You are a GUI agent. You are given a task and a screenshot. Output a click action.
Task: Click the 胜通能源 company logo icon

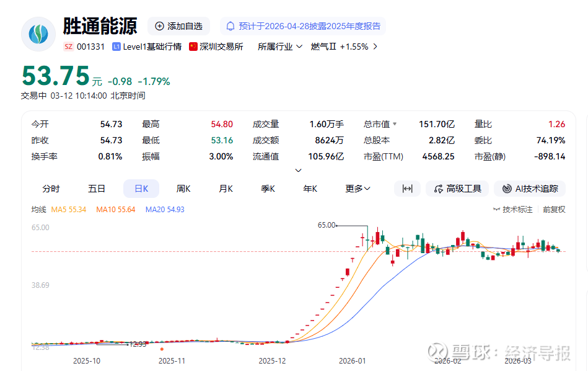click(38, 34)
